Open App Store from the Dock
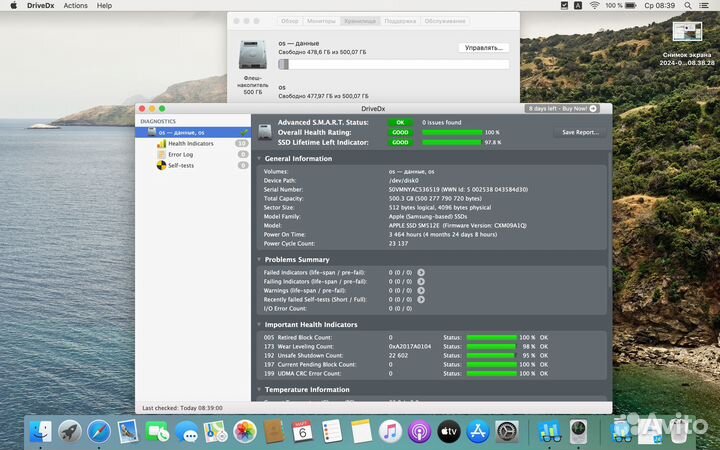 [478, 432]
